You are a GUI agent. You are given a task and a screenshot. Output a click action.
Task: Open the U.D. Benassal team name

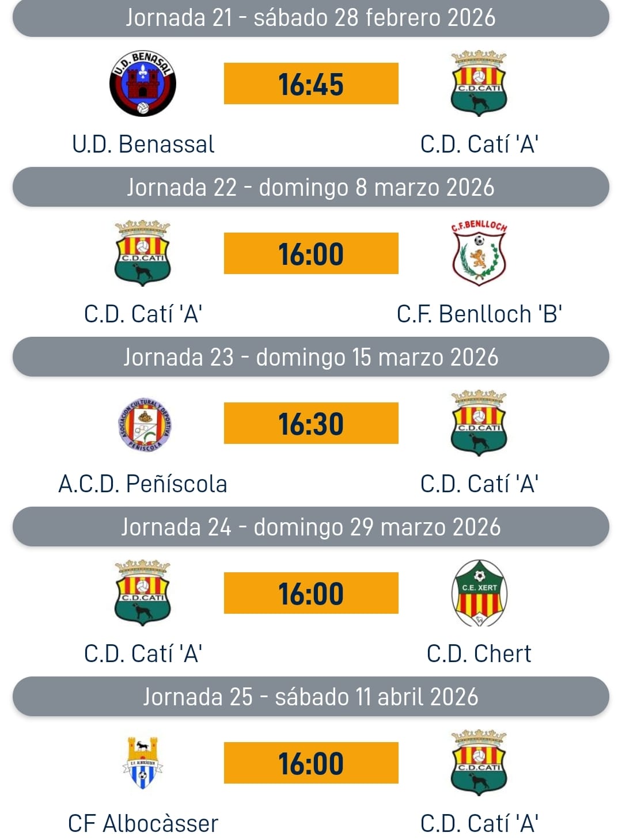pos(143,144)
